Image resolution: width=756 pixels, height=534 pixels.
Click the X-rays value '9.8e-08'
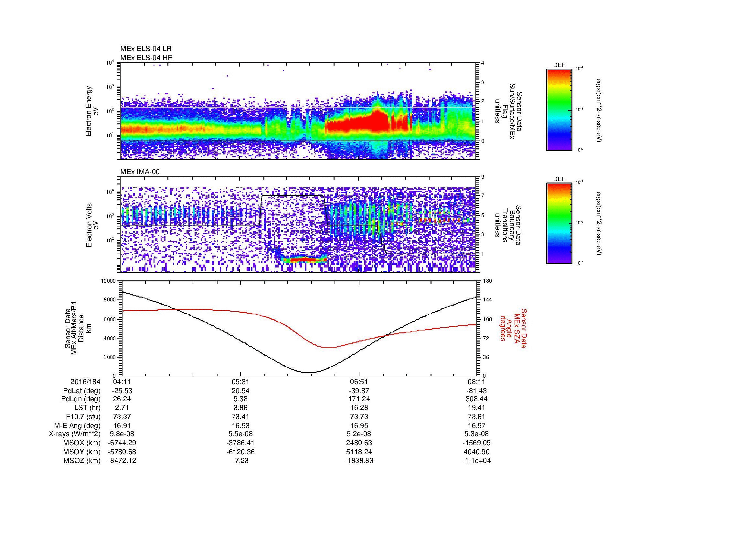click(122, 434)
